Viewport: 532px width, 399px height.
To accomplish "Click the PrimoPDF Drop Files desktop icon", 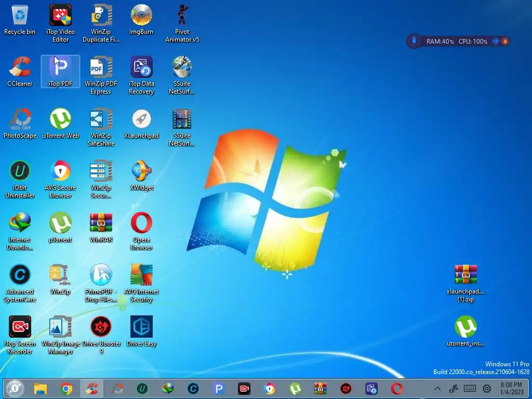I will click(101, 283).
